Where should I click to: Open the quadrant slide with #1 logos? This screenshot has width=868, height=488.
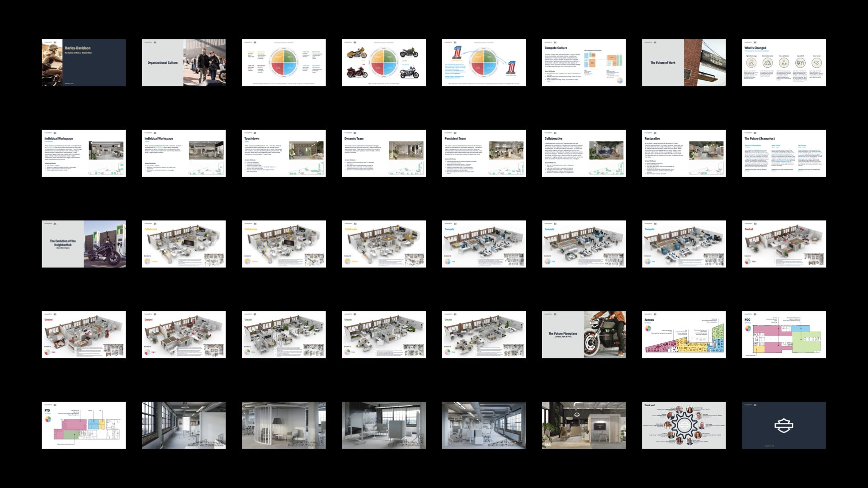click(x=484, y=63)
